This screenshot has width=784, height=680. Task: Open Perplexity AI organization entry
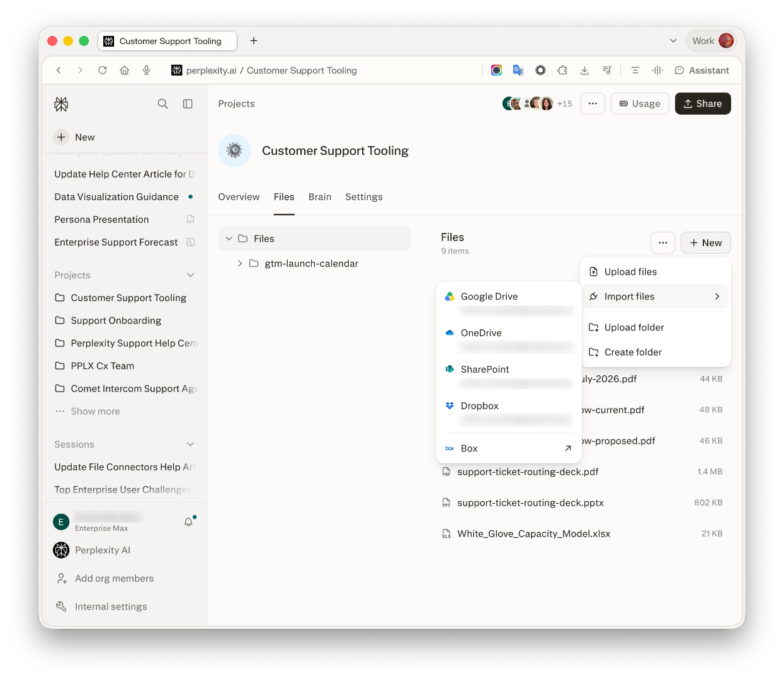(93, 550)
